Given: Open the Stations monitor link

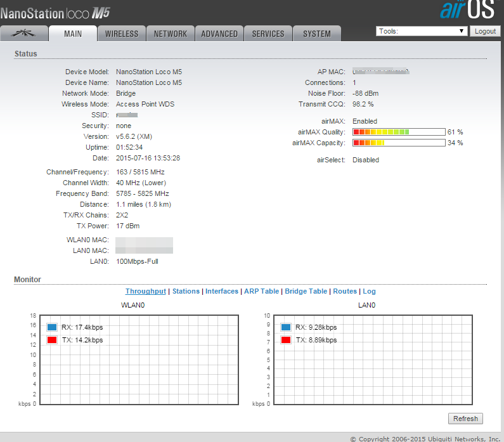Looking at the screenshot, I should pos(186,291).
